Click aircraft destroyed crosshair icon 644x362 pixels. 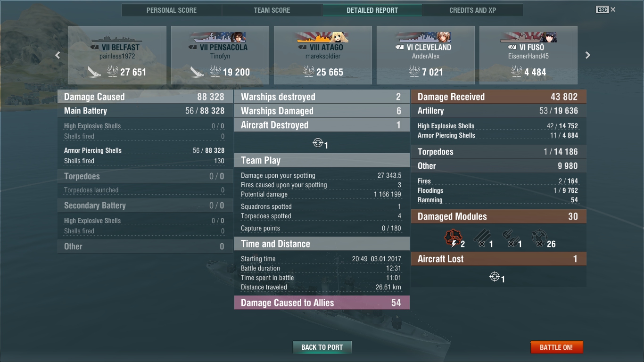point(318,143)
